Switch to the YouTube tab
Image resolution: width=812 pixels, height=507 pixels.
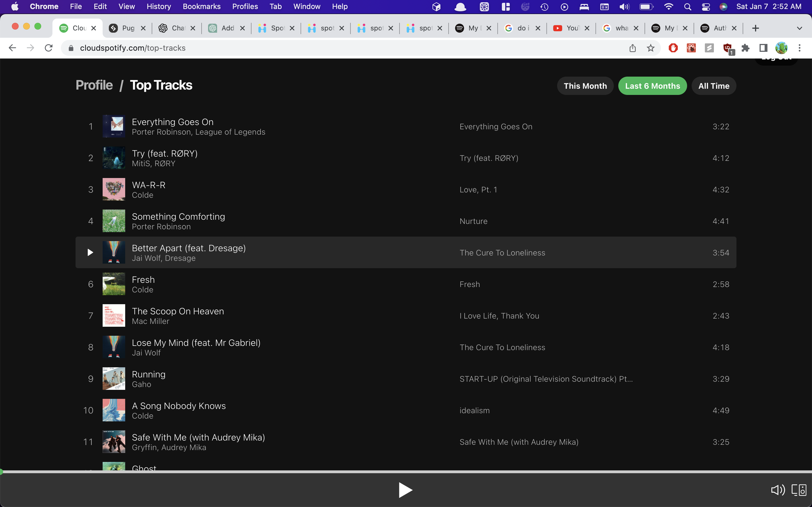(570, 28)
